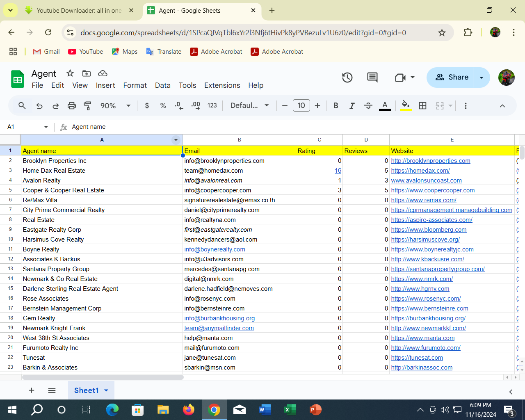The image size is (525, 420).
Task: Click the print icon in toolbar
Action: [72, 106]
